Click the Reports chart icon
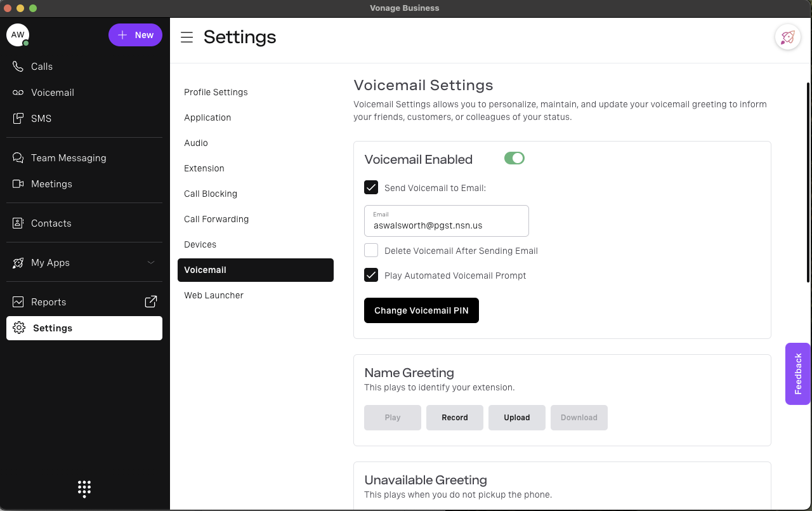Image resolution: width=812 pixels, height=511 pixels. tap(18, 302)
